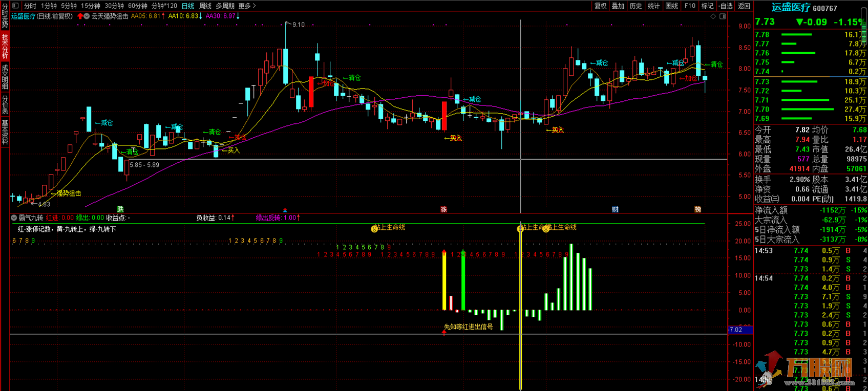This screenshot has height=391, width=868.
Task: Click the 4.83 low price label
Action: (44, 204)
